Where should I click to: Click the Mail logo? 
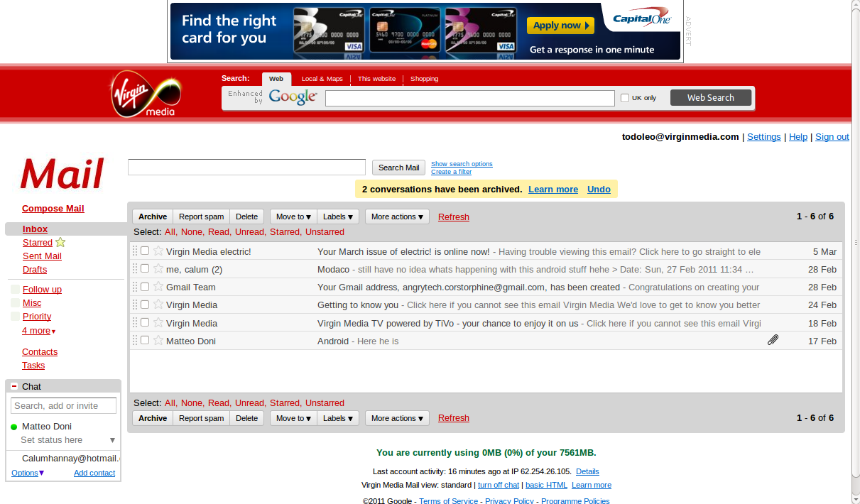pos(62,173)
